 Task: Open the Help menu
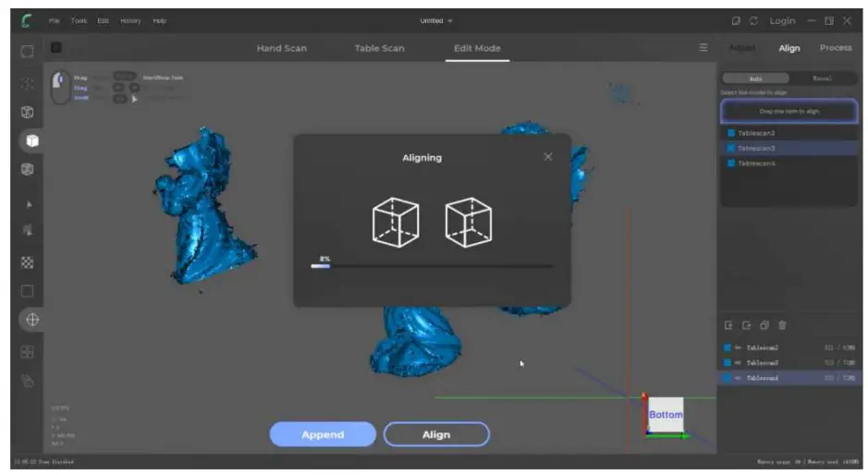point(159,21)
